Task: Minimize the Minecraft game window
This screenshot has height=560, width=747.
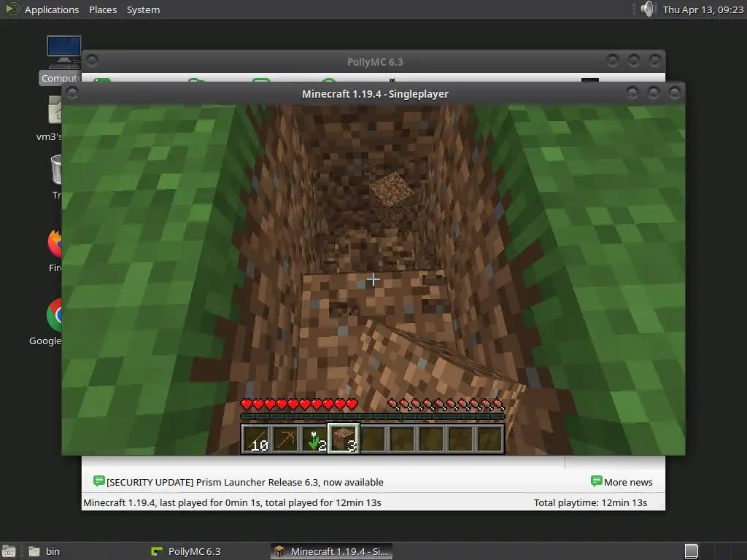Action: pos(632,93)
